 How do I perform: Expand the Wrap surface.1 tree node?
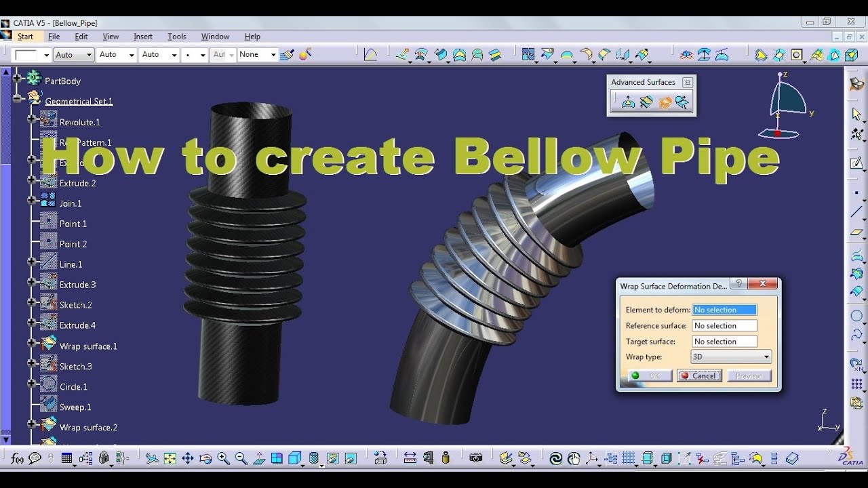(31, 343)
